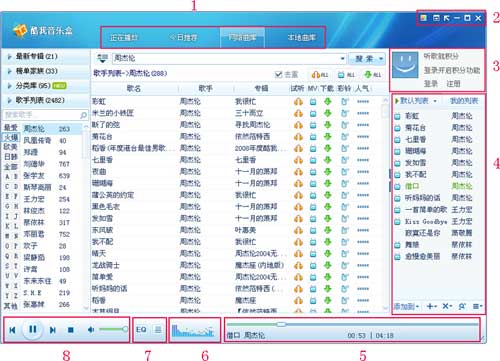Viewport: 500px width, 361px height.
Task: Click the 登录 link
Action: coord(431,84)
